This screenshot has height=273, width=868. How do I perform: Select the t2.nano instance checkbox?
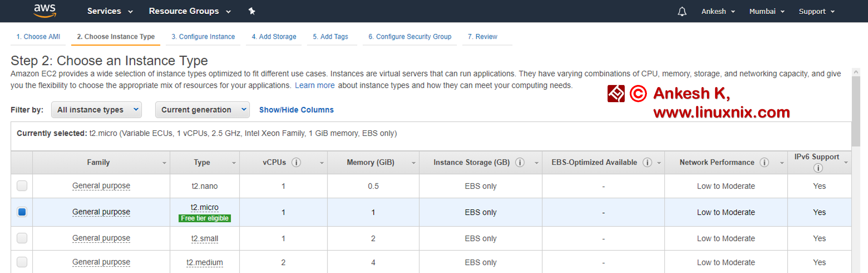coord(22,186)
